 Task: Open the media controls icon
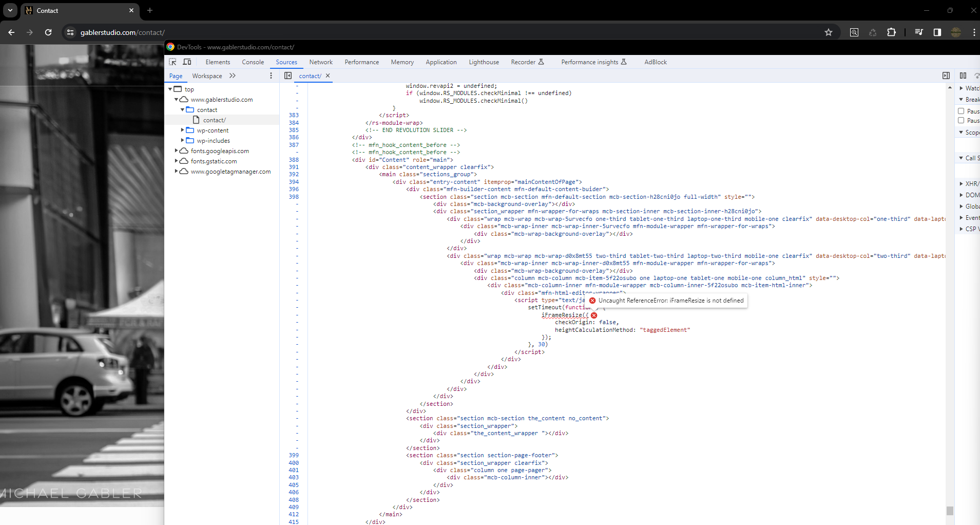[x=919, y=32]
